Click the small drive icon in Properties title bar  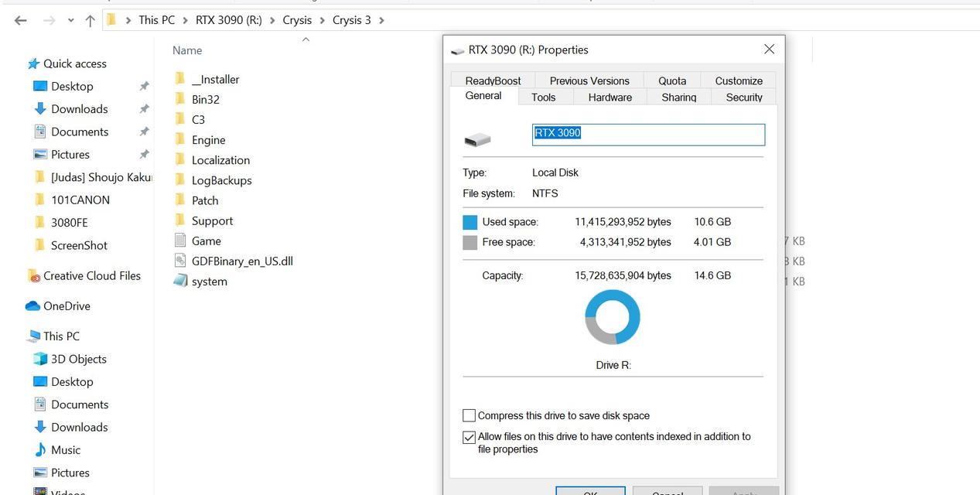(457, 50)
